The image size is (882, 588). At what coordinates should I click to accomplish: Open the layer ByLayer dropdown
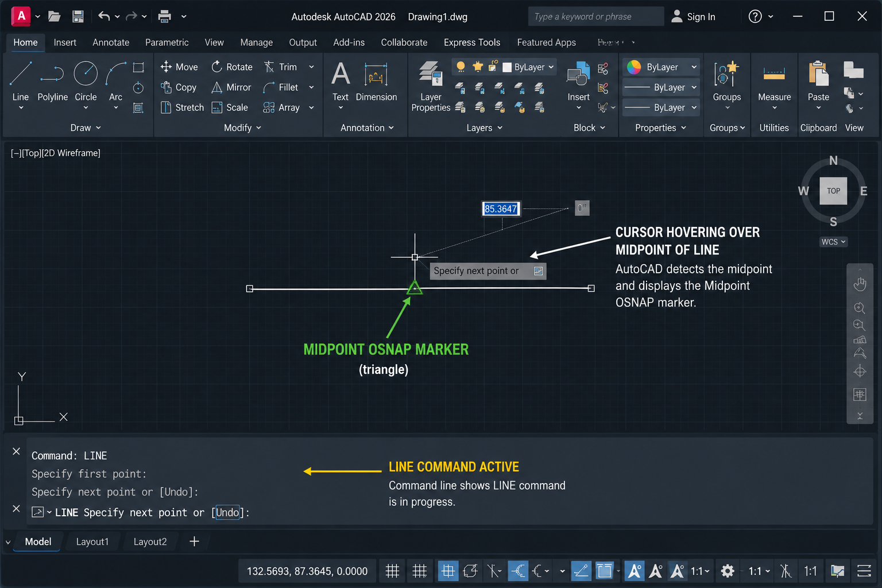click(528, 67)
